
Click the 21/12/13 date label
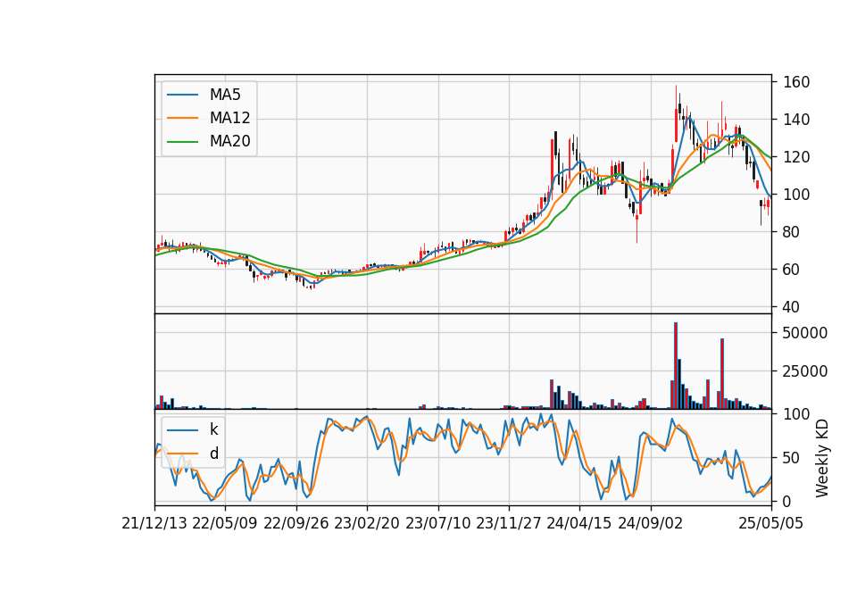coord(154,523)
